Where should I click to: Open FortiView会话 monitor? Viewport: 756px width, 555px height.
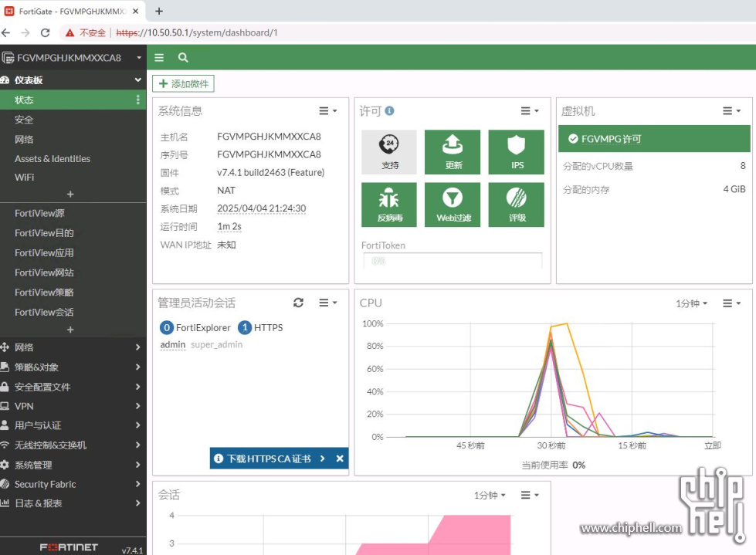coord(73,312)
